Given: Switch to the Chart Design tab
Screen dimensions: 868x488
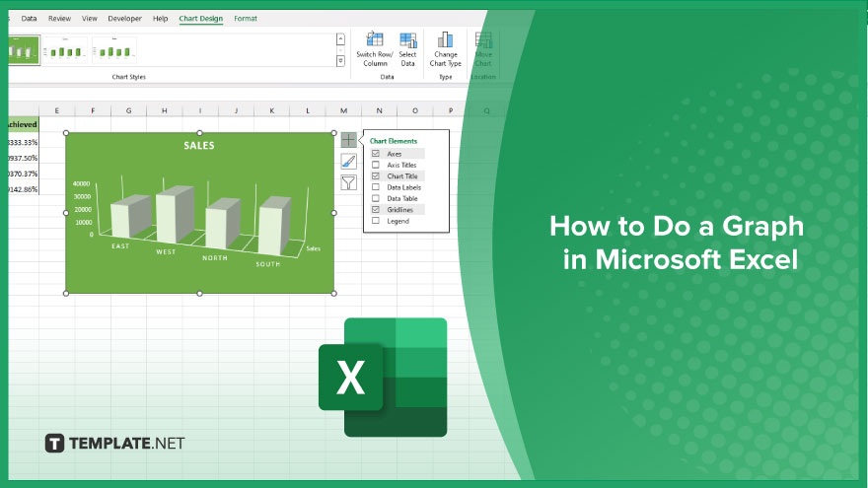Looking at the screenshot, I should click(x=200, y=19).
